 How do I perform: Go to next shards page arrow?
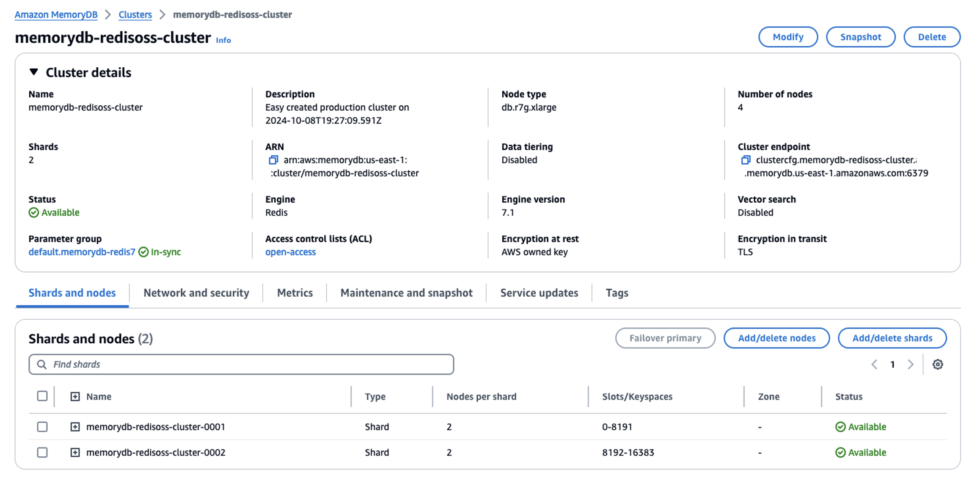(911, 364)
